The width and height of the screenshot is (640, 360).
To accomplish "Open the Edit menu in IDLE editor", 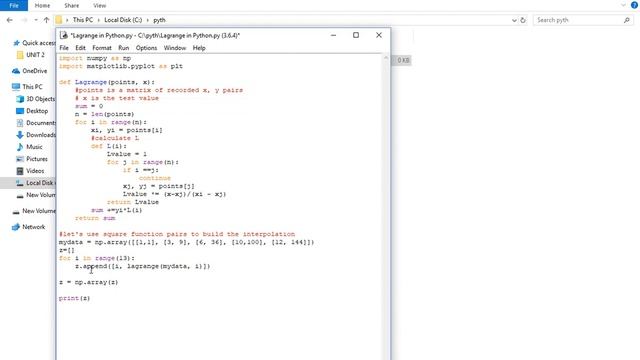I will pyautogui.click(x=80, y=48).
